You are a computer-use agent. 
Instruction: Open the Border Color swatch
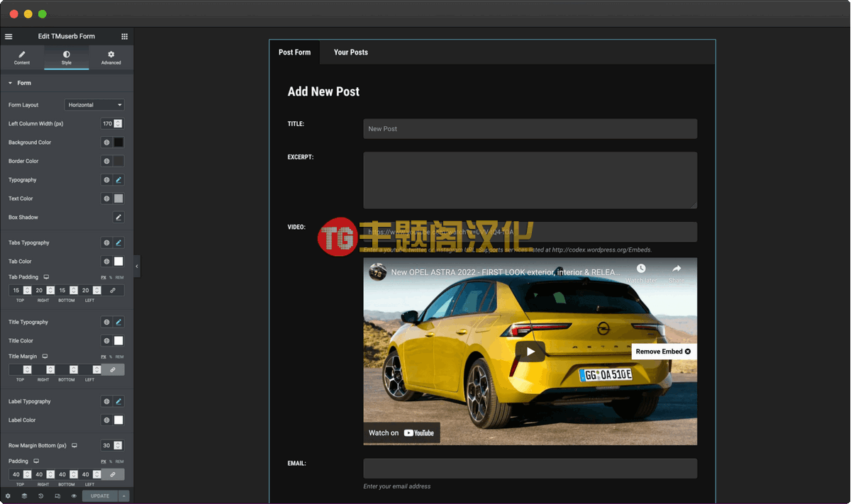pos(118,161)
